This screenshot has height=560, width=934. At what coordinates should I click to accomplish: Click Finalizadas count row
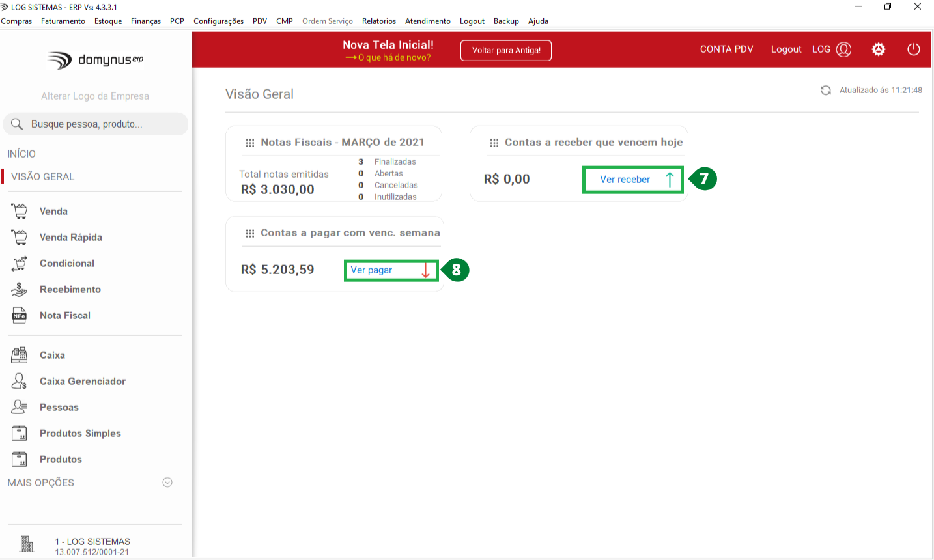[x=387, y=161]
